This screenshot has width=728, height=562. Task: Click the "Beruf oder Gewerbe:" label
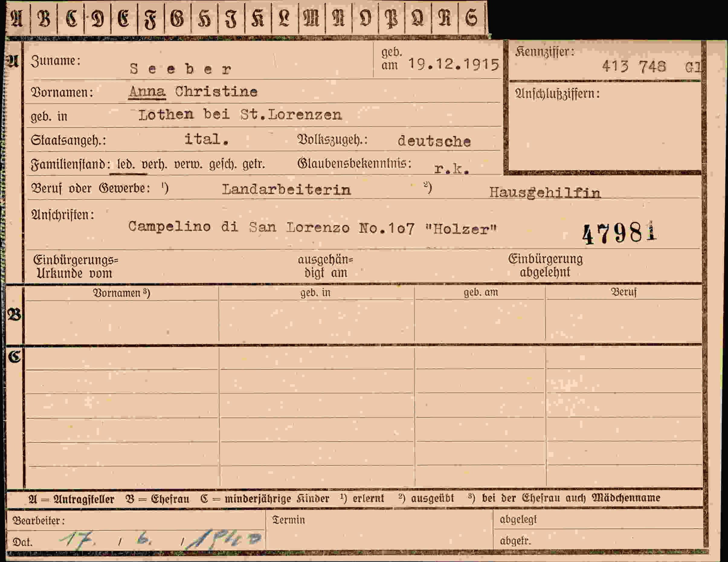pos(90,189)
